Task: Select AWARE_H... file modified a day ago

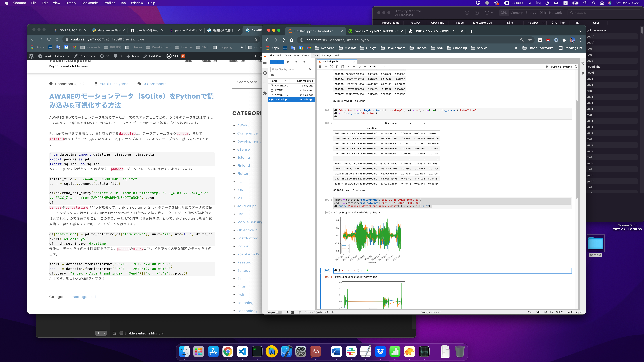Action: [x=292, y=86]
